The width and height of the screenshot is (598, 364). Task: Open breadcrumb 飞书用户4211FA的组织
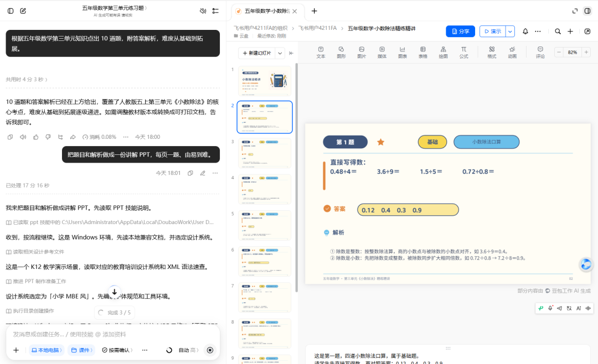point(260,28)
